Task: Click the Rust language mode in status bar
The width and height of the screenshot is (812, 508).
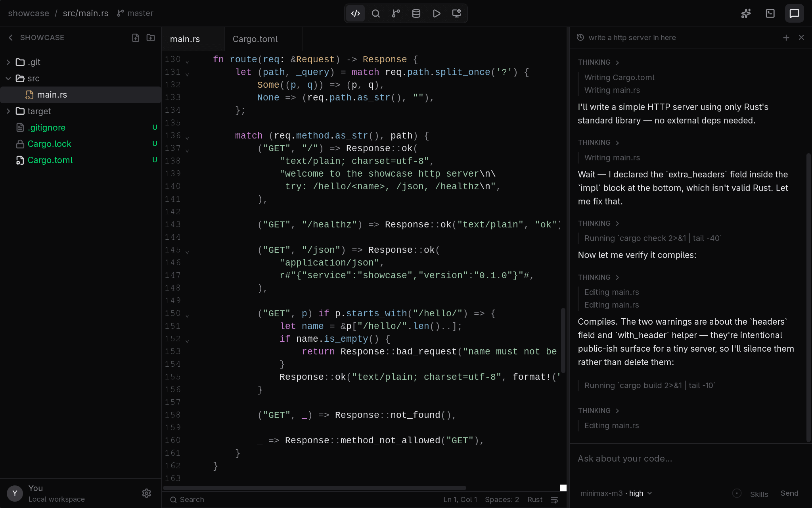Action: tap(535, 500)
